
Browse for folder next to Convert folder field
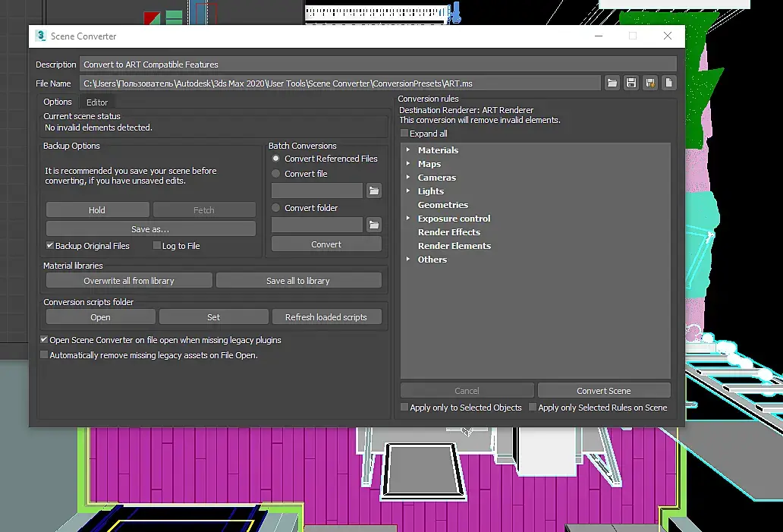374,225
